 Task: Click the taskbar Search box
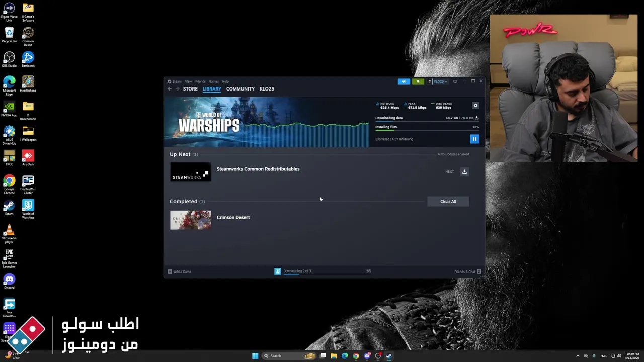289,356
